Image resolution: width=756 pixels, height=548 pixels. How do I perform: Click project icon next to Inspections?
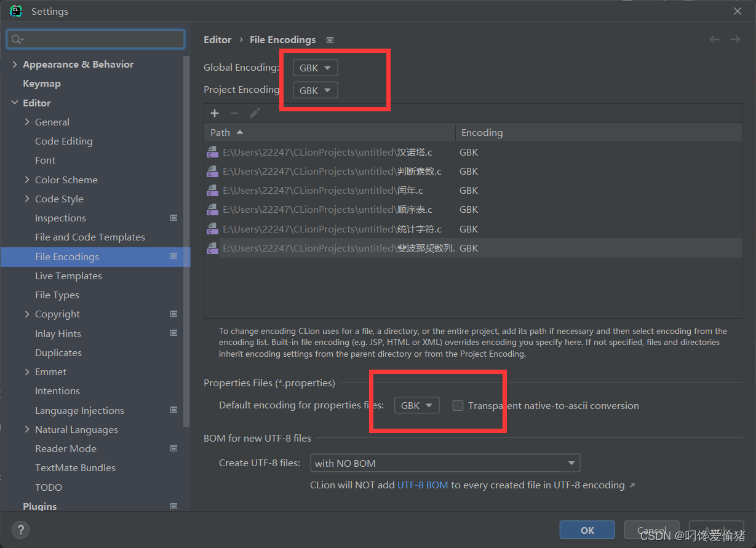[x=173, y=218]
